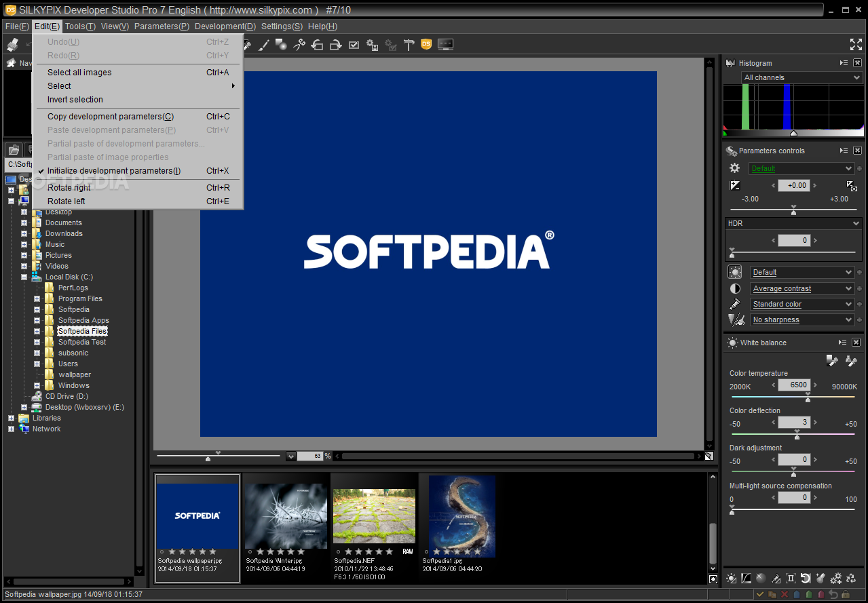
Task: Collapse the Local Disk (C:) node
Action: 24,277
